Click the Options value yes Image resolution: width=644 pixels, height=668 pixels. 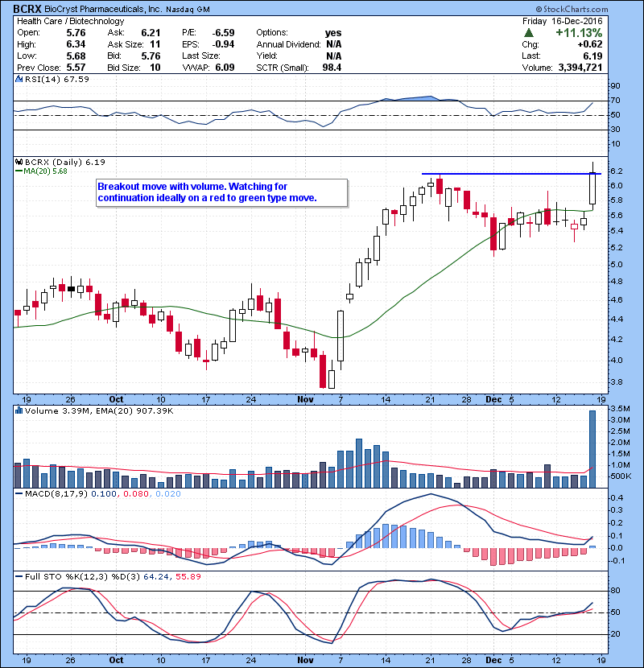pyautogui.click(x=333, y=33)
